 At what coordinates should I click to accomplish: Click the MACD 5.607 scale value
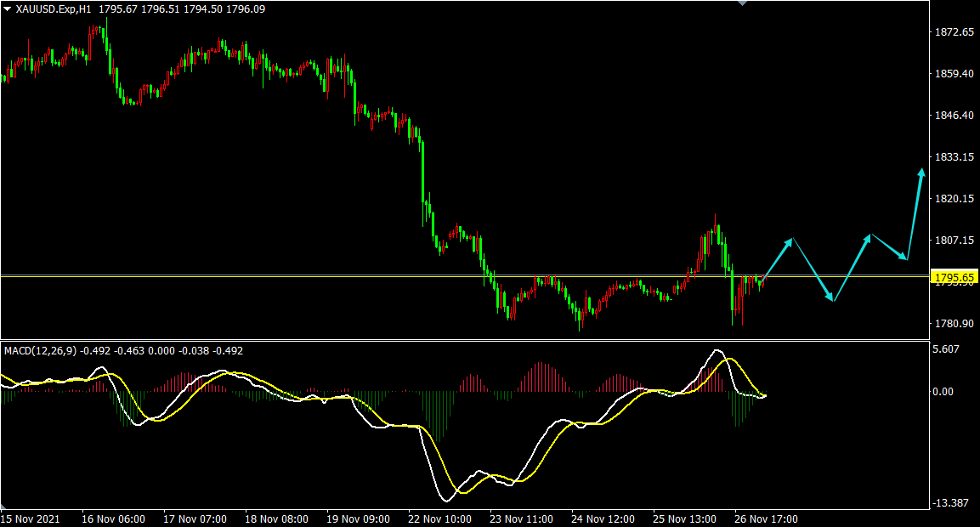[946, 348]
